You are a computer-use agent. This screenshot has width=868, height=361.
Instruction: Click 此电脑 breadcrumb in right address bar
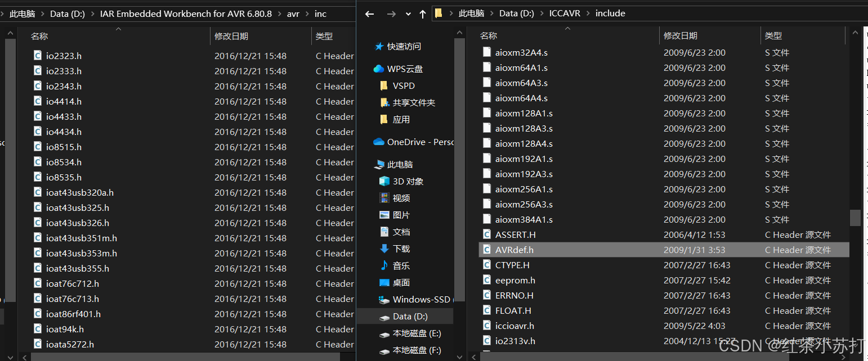(471, 13)
